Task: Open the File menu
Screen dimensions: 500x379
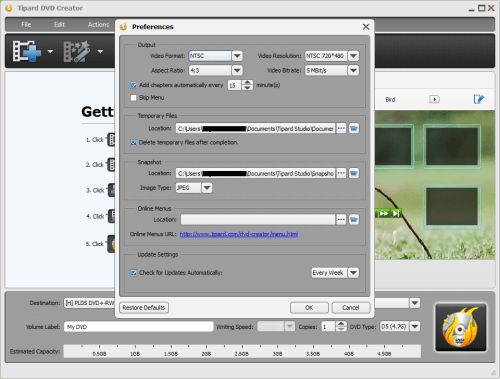Action: click(26, 24)
